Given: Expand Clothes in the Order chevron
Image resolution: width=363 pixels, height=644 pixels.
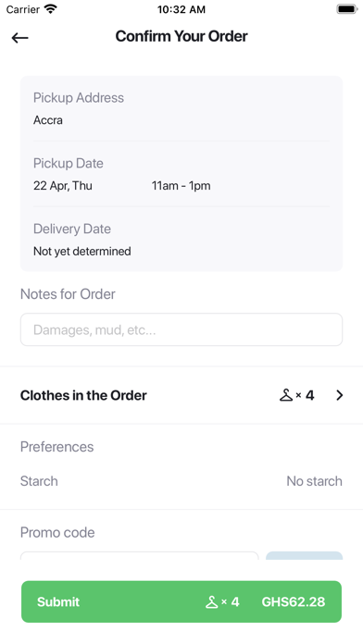Looking at the screenshot, I should [339, 395].
